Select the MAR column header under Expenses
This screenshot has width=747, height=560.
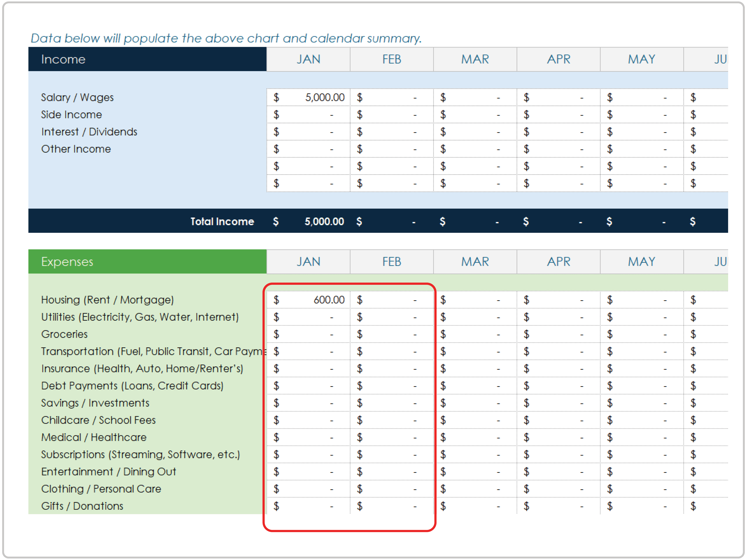coord(475,261)
